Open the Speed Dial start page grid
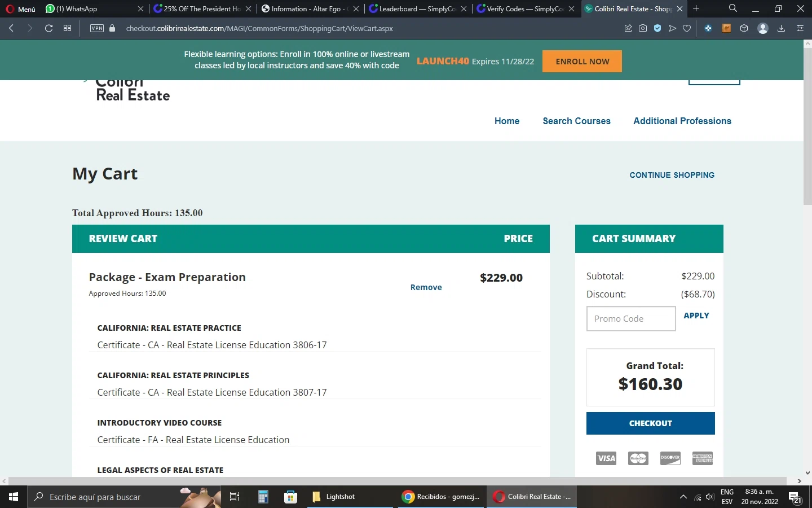This screenshot has width=812, height=508. pyautogui.click(x=68, y=28)
